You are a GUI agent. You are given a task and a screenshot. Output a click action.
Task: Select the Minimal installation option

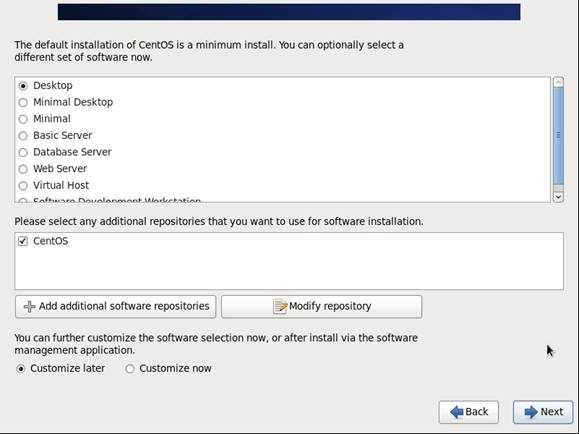click(x=23, y=119)
